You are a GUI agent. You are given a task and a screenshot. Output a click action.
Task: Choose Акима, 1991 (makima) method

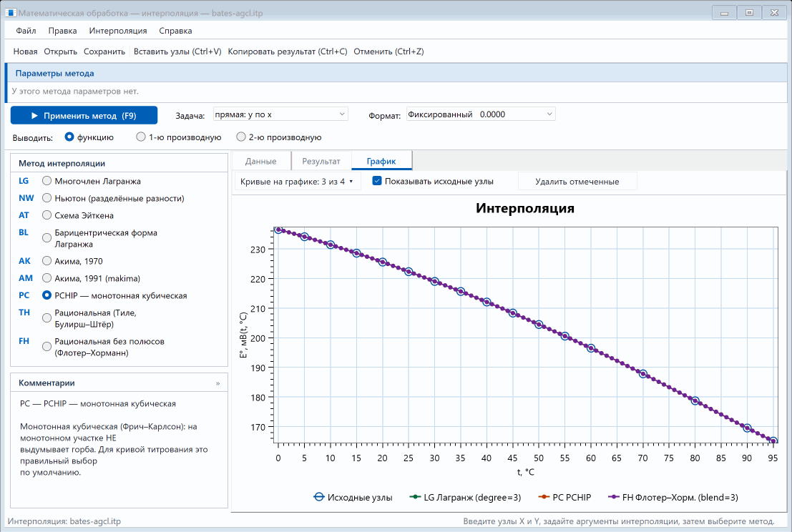click(x=47, y=278)
